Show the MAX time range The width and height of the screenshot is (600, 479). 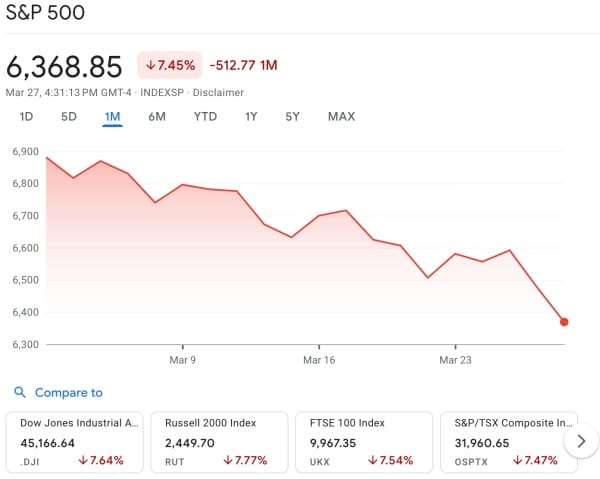[341, 117]
